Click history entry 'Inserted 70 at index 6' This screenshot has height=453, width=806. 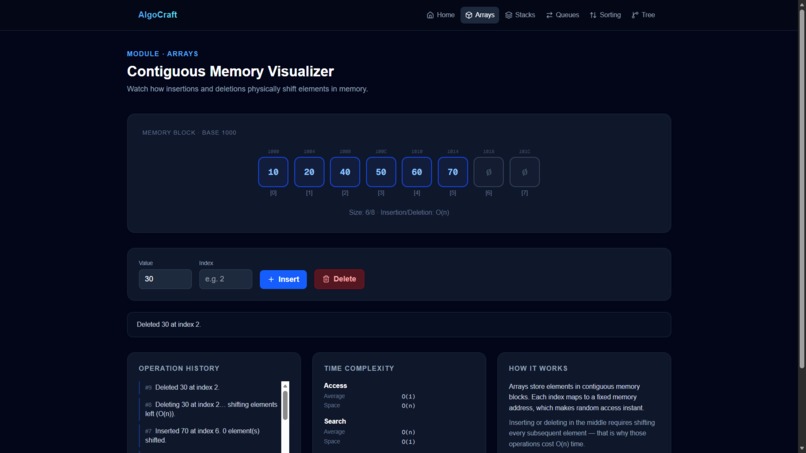(x=210, y=436)
